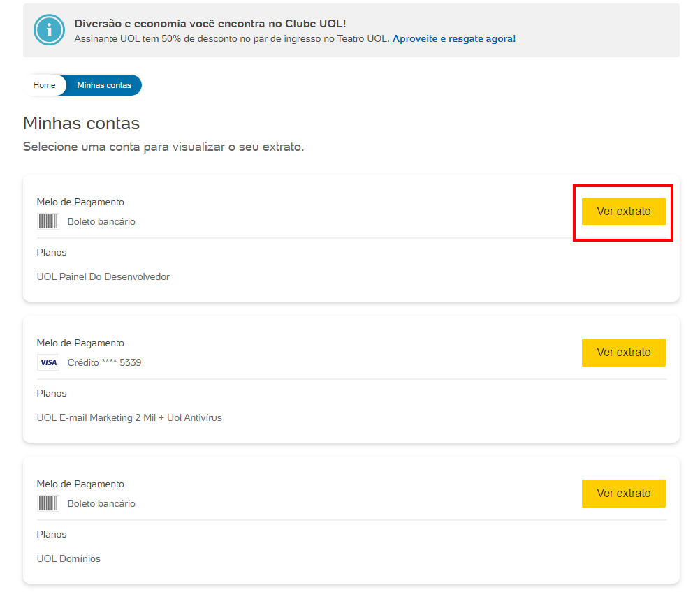This screenshot has height=592, width=700.
Task: View extrato for Visa Crédito 5339 account
Action: click(x=623, y=353)
